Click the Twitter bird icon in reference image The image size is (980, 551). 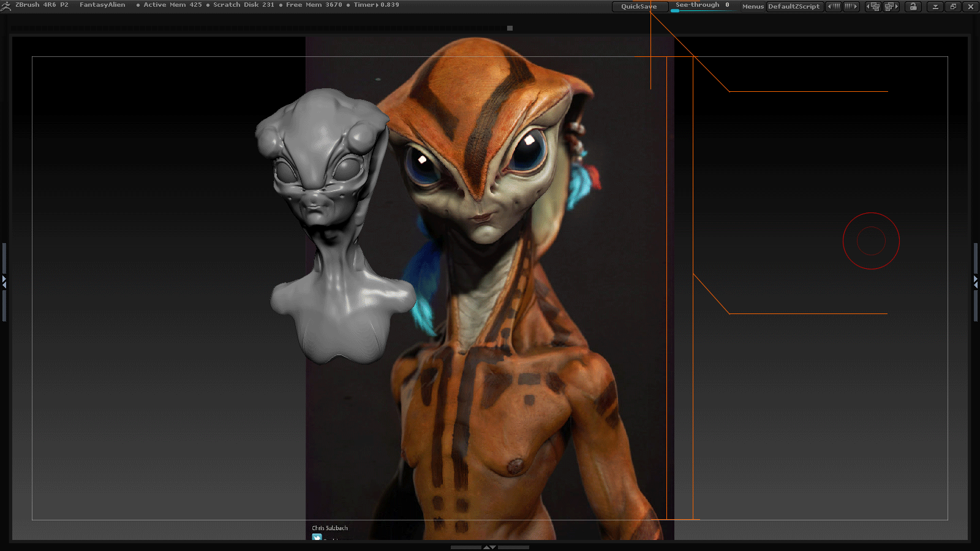coord(317,538)
